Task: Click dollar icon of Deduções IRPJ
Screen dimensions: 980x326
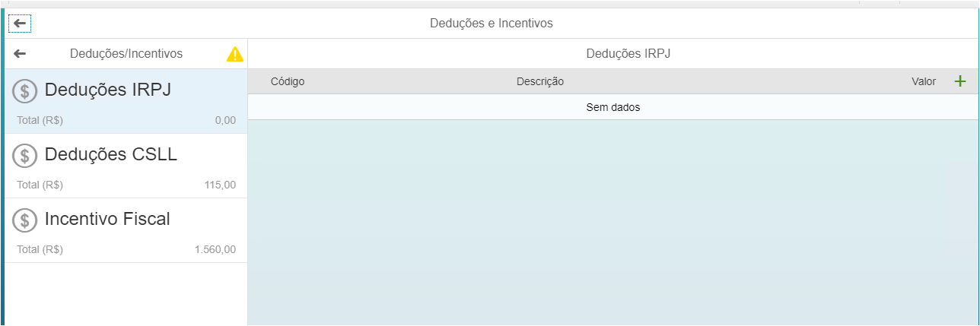Action: point(25,92)
